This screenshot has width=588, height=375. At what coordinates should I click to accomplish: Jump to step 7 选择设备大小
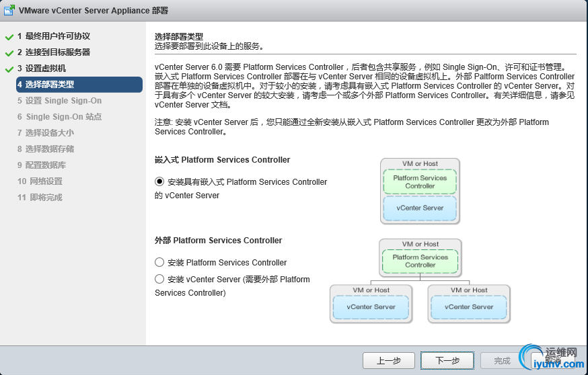[45, 133]
